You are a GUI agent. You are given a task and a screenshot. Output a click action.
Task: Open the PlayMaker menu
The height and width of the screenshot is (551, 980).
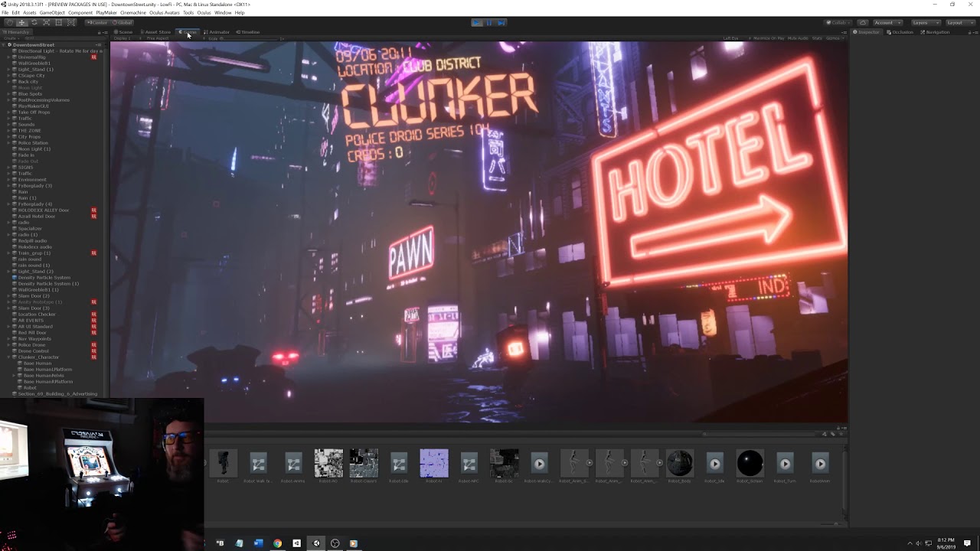pyautogui.click(x=106, y=13)
